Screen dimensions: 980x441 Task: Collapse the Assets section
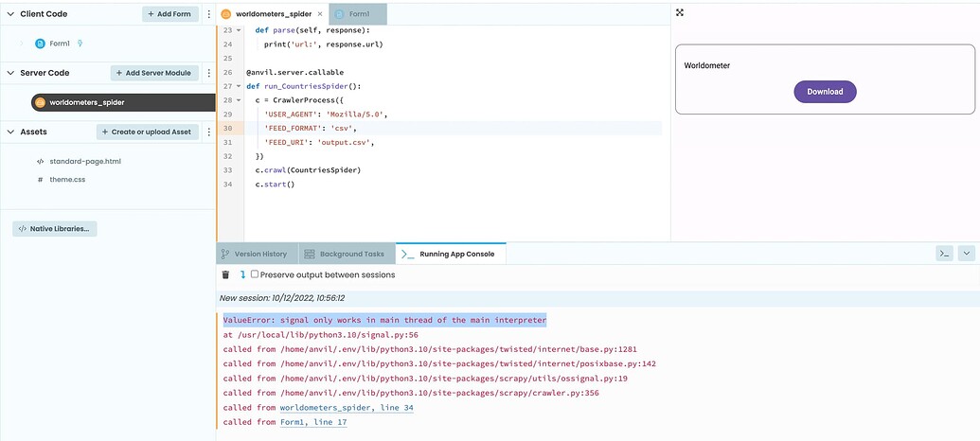[10, 132]
